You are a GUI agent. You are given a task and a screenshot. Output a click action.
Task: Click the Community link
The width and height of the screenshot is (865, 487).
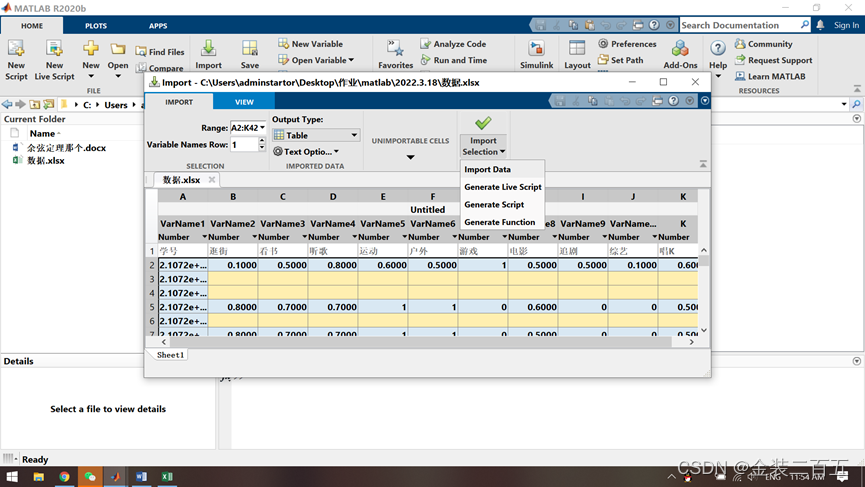pyautogui.click(x=763, y=44)
